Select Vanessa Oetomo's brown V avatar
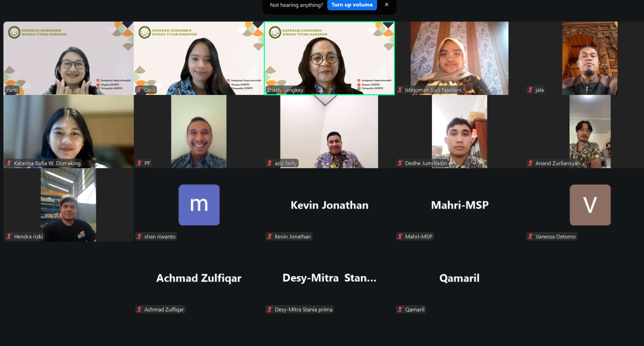The image size is (644, 346). coord(590,205)
